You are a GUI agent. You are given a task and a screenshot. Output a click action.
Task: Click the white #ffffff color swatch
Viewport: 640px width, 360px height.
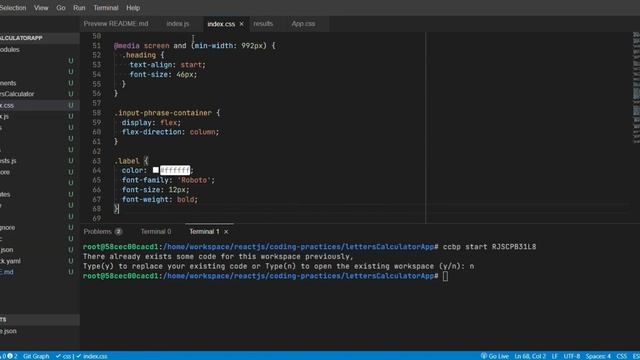point(156,170)
